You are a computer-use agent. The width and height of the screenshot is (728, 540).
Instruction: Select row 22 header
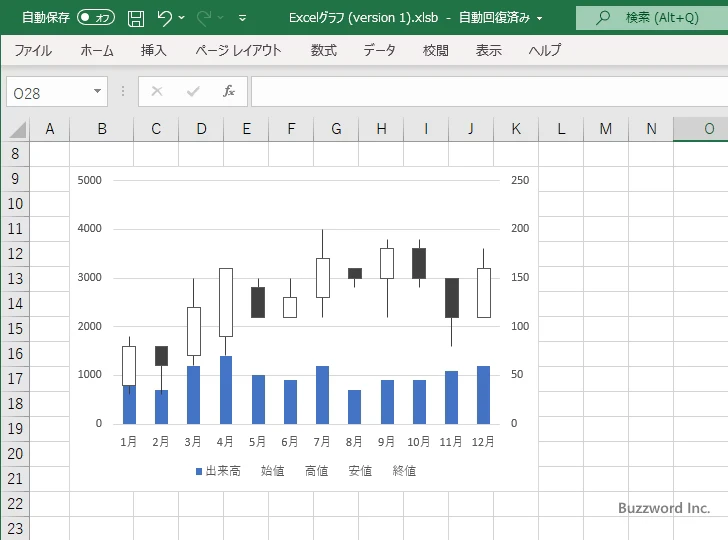[15, 503]
